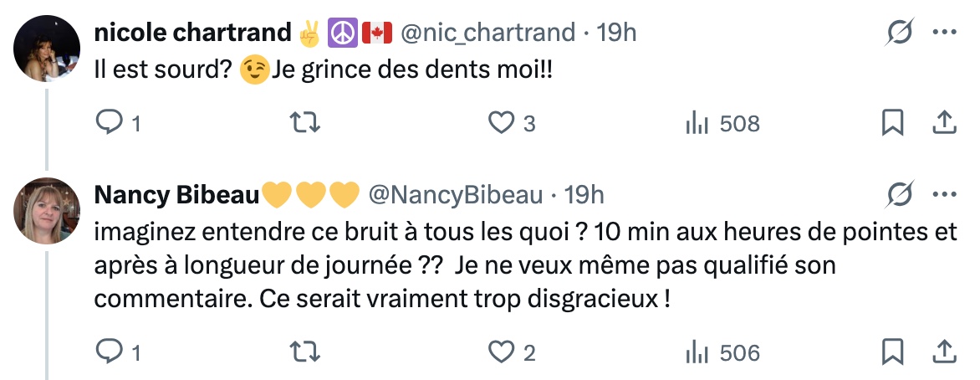The height and width of the screenshot is (380, 980).
Task: Open more options for Nancy Bibeau's tweet
Action: [944, 195]
